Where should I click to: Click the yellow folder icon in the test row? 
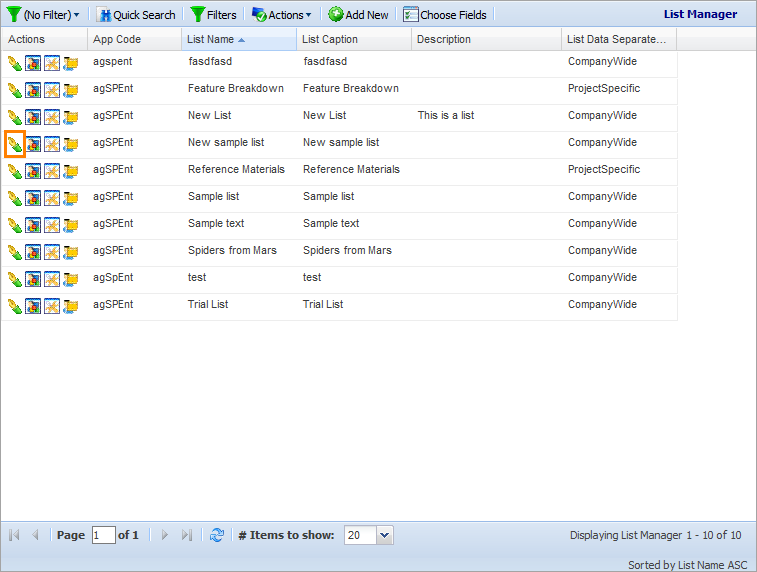point(70,279)
